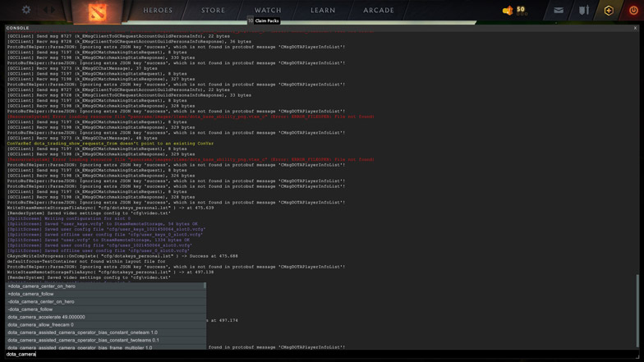Click the console vertical scrollbar thumb

[x=637, y=310]
